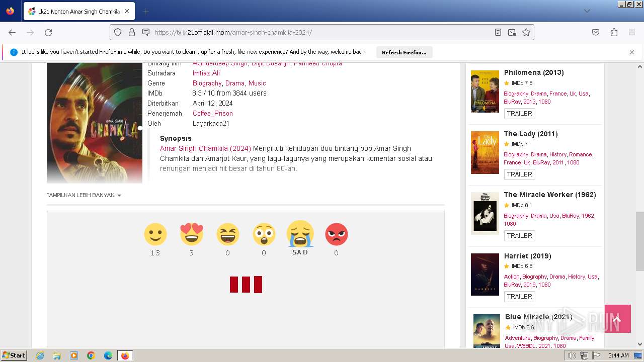Viewport: 644px width, 362px height.
Task: Click the volume speaker tray icon
Action: 572,355
